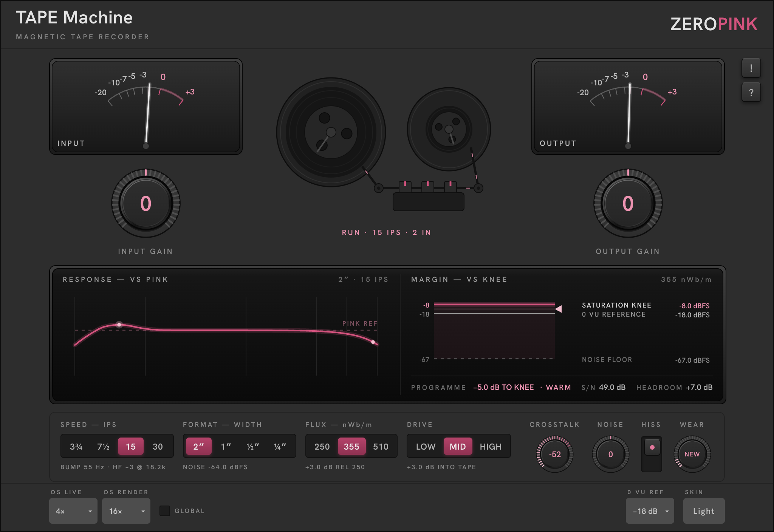Click the -8.0 dBFS saturation knee value
The width and height of the screenshot is (774, 532).
[694, 306]
